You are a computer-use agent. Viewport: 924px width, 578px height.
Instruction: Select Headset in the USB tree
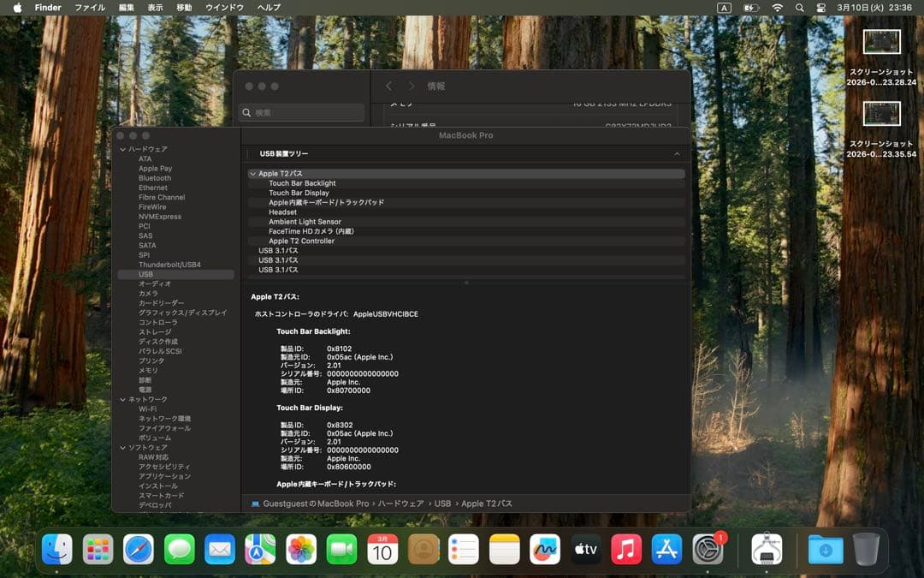tap(466, 212)
